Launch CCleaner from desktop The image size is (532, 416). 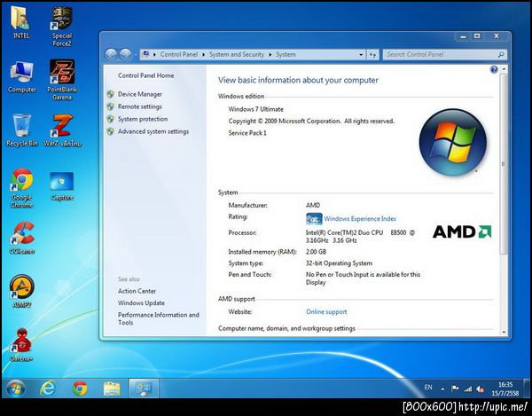coord(22,238)
